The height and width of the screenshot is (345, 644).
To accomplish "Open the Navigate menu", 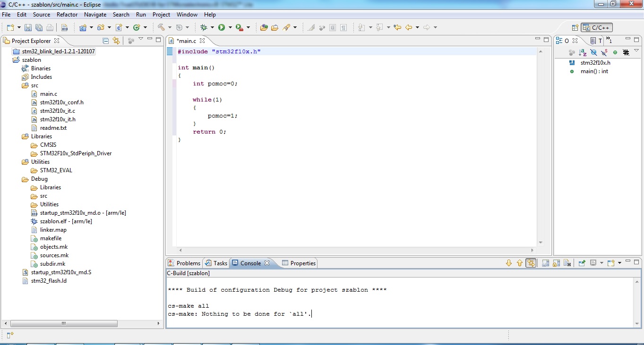I will (95, 15).
